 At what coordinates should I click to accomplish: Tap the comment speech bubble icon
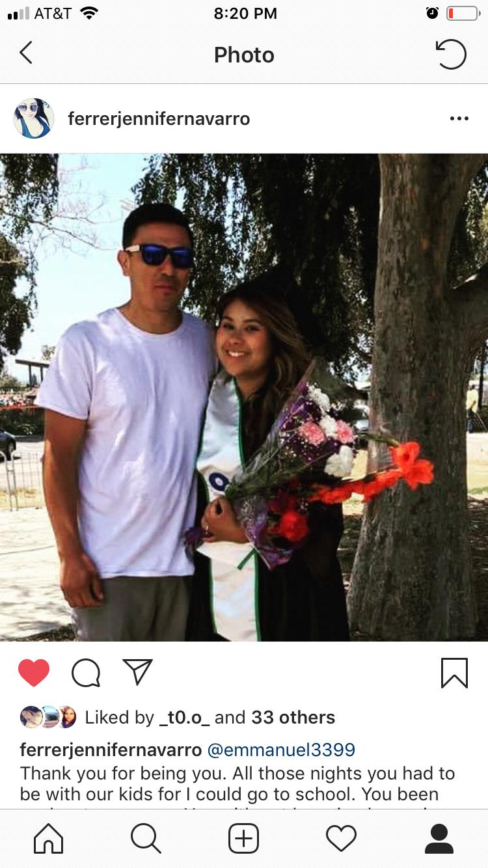[86, 673]
